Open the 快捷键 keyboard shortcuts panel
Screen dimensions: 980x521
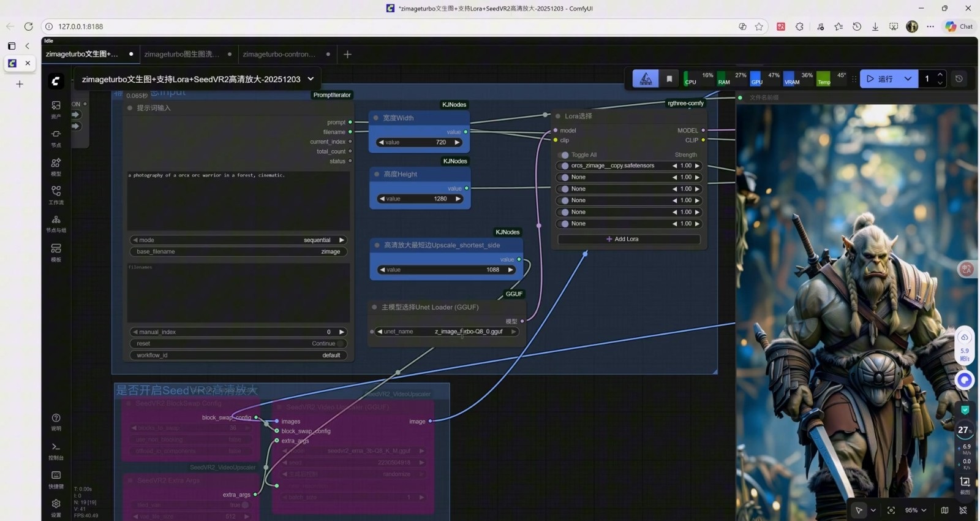56,479
